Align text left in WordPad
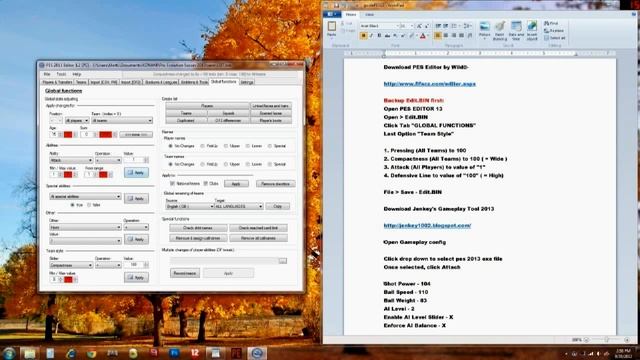The width and height of the screenshot is (640, 360). 438,36
